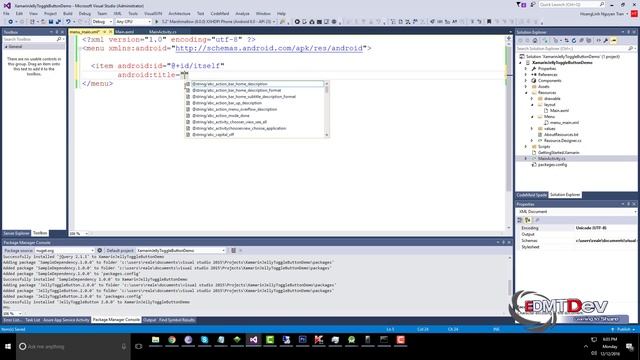Click the feedback icon near Quick Launch
Screen dimensions: 640x360
[x=532, y=4]
